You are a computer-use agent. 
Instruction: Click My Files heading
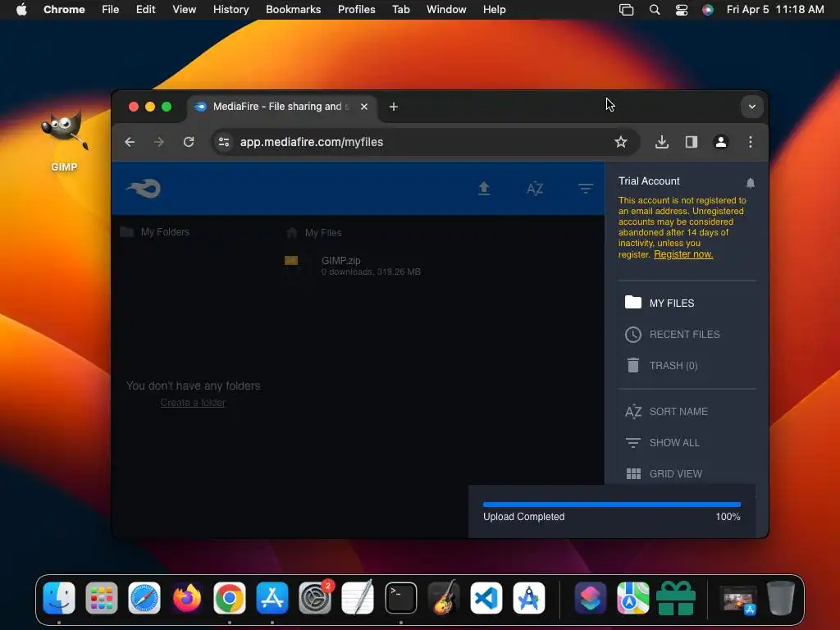coord(323,232)
